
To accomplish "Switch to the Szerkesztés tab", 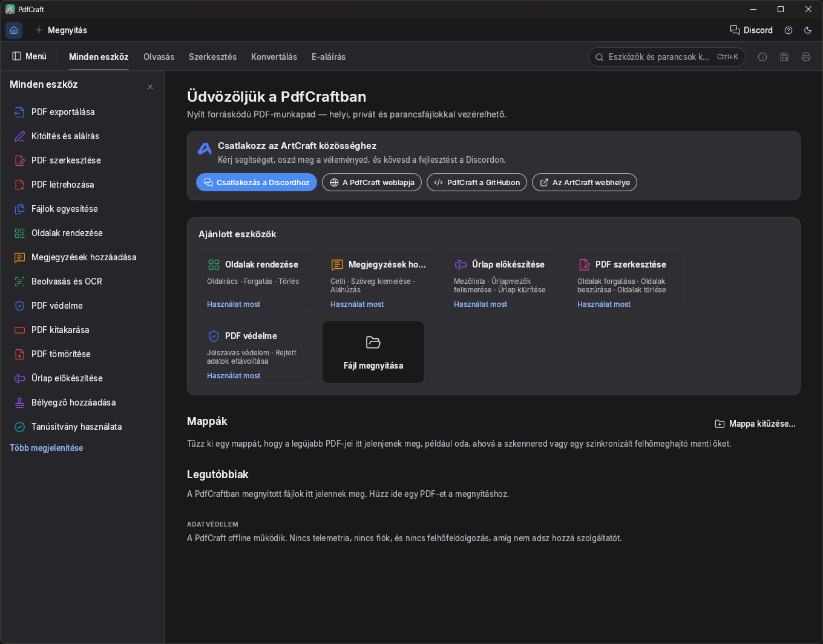I will 212,57.
